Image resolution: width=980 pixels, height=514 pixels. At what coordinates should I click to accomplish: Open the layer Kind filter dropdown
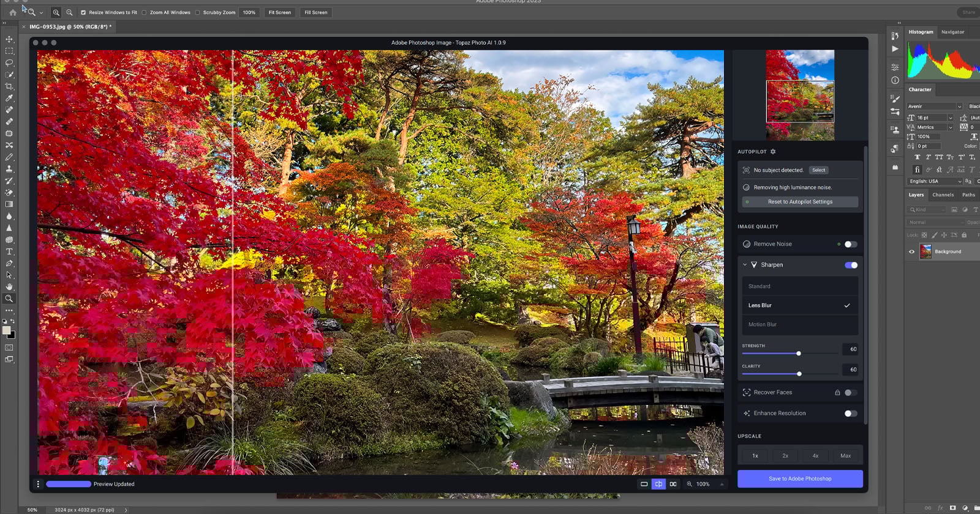pyautogui.click(x=927, y=210)
